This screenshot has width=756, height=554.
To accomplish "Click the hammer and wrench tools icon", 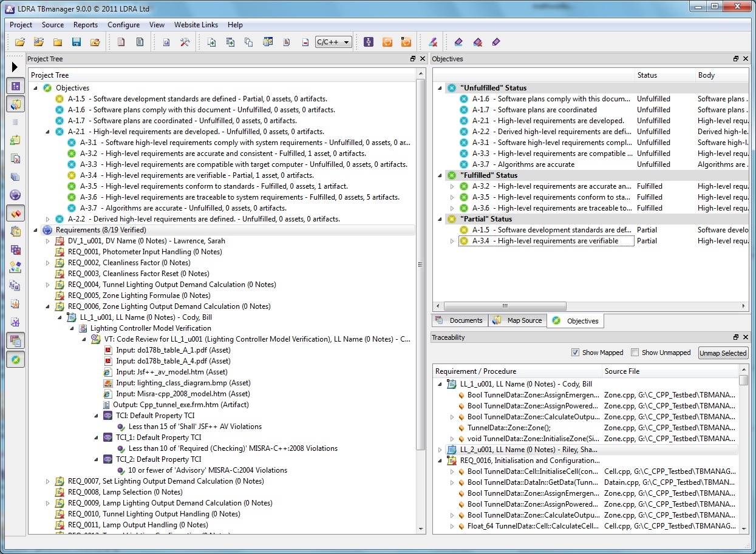I will pyautogui.click(x=185, y=42).
